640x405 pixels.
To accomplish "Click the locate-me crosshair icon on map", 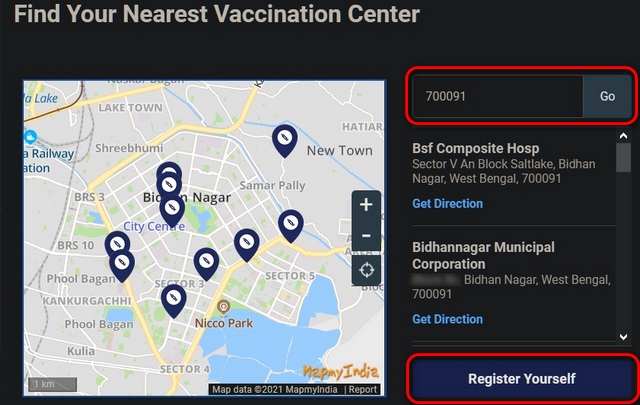I will (366, 270).
